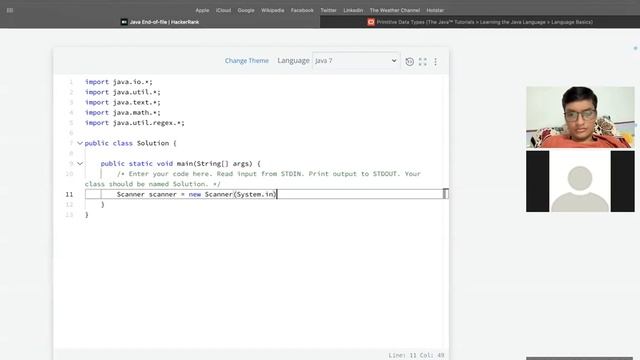Open the iCloud bookmark
The image size is (640, 360).
[x=223, y=10]
